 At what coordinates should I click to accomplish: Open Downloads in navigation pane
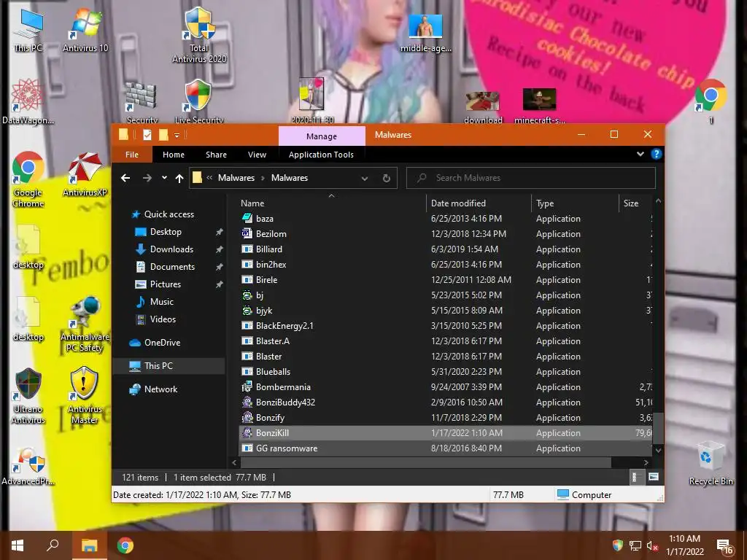tap(171, 249)
